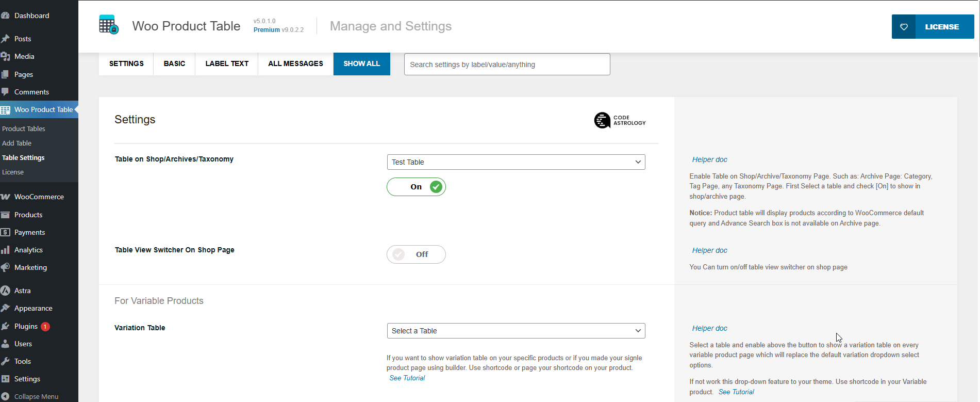Open the Variation Table select dropdown
The image size is (980, 402).
click(516, 331)
